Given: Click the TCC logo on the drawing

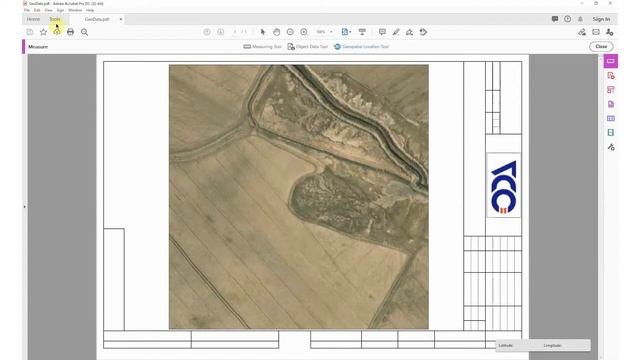Looking at the screenshot, I should point(504,185).
